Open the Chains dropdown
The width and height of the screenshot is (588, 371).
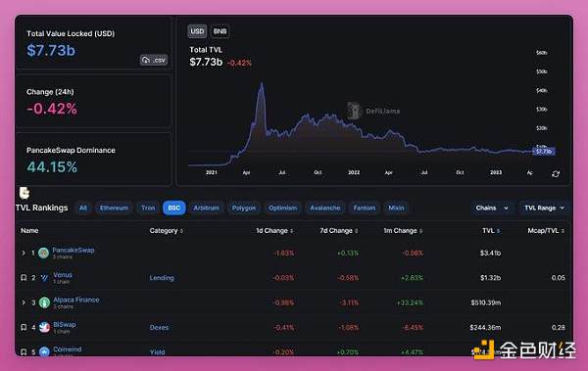tap(492, 208)
